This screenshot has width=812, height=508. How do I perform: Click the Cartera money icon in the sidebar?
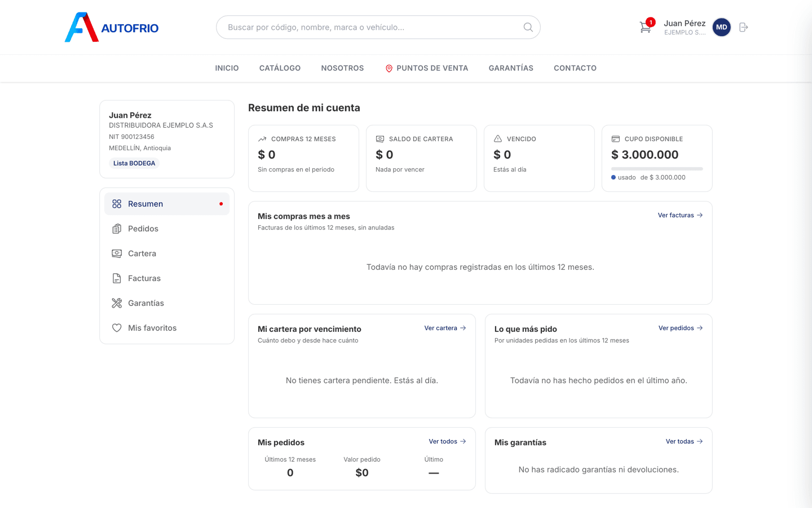pos(117,253)
